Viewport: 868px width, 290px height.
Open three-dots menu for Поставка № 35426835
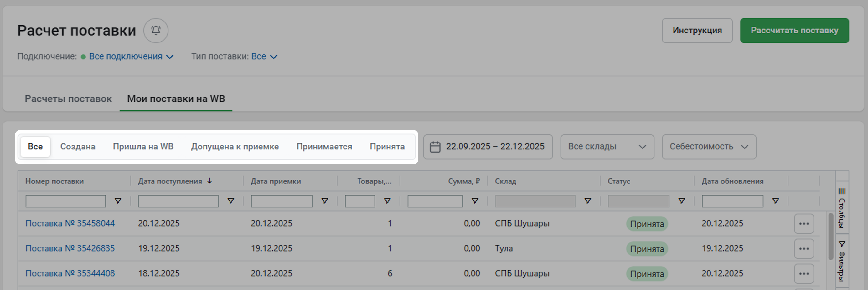[x=803, y=249]
